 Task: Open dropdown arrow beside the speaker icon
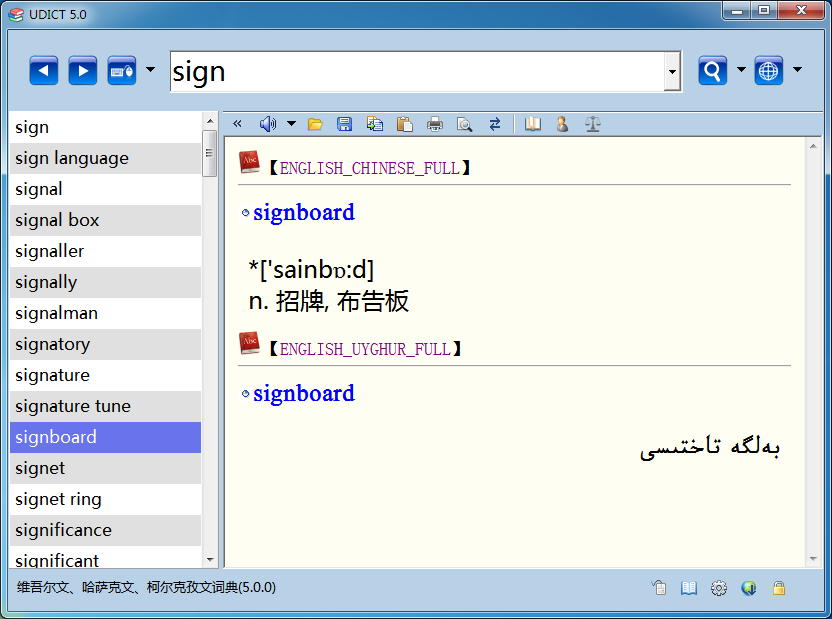point(291,124)
